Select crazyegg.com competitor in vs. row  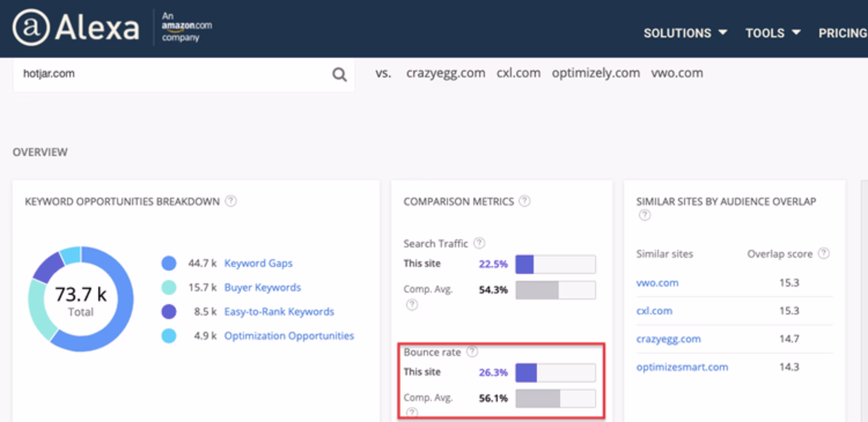click(446, 73)
